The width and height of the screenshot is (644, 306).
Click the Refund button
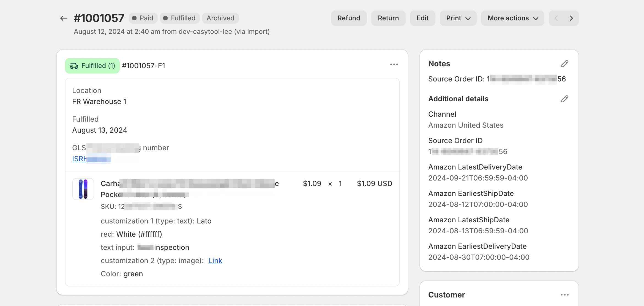tap(349, 18)
